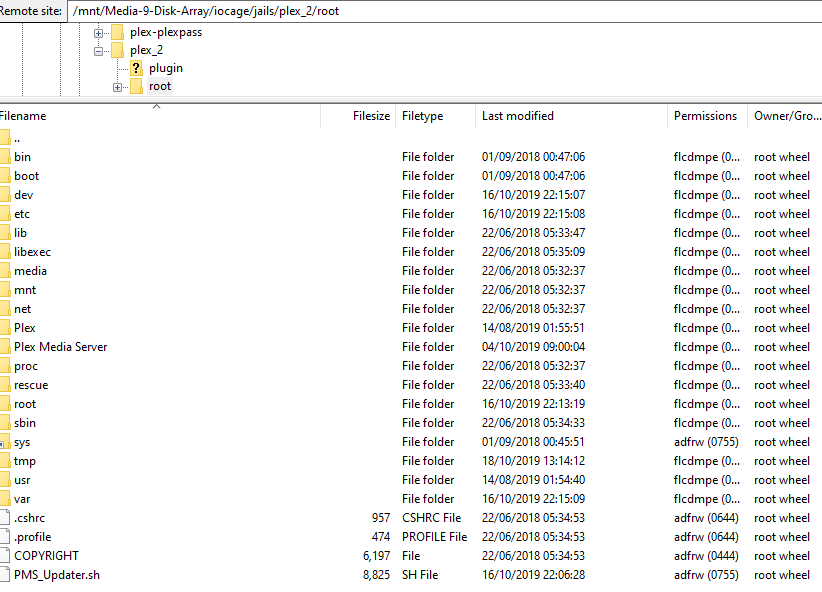822x592 pixels.
Task: Click the folder icon next to Plex Media Server
Action: (4, 347)
